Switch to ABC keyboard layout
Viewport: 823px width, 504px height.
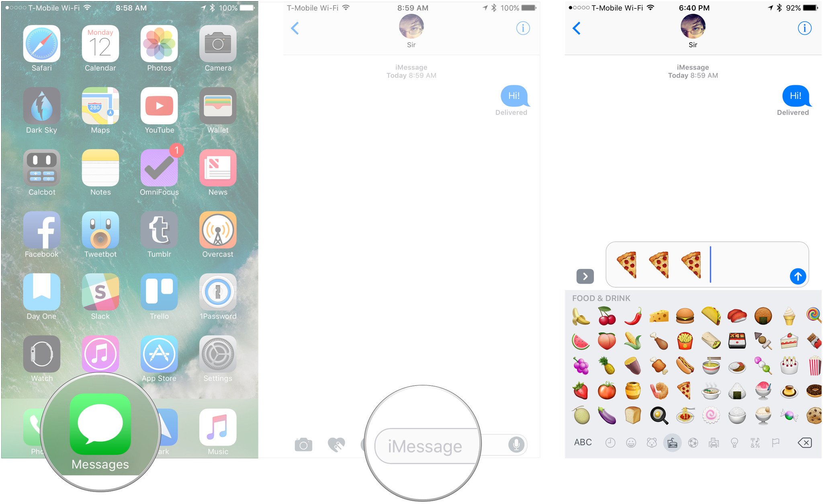pyautogui.click(x=583, y=442)
